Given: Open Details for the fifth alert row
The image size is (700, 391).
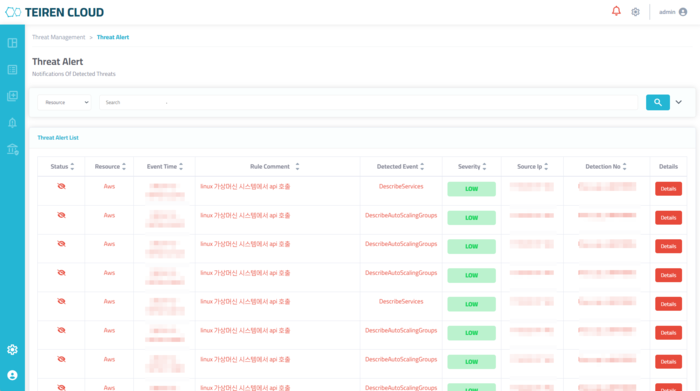Looking at the screenshot, I should pyautogui.click(x=668, y=304).
